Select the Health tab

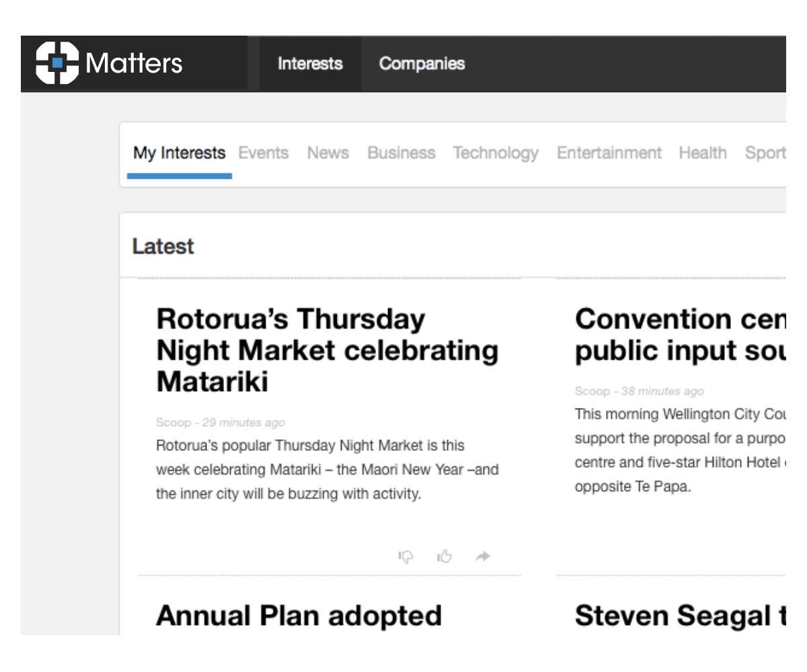(x=703, y=153)
